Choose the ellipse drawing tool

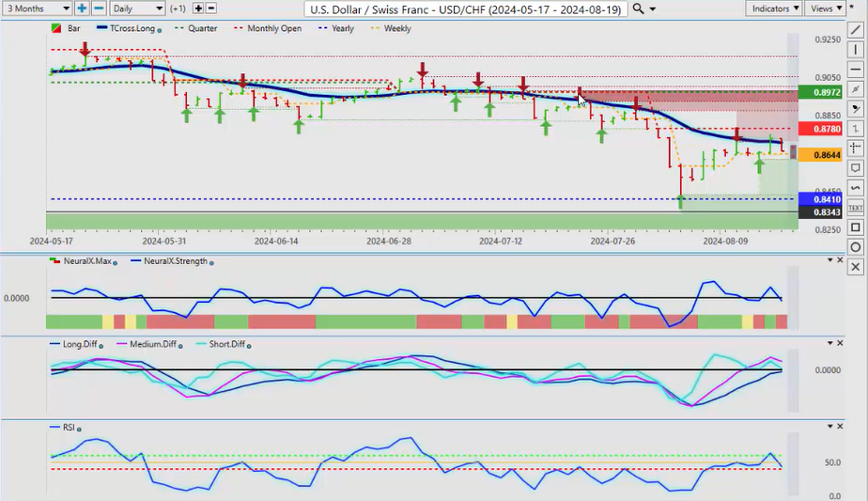pos(855,246)
